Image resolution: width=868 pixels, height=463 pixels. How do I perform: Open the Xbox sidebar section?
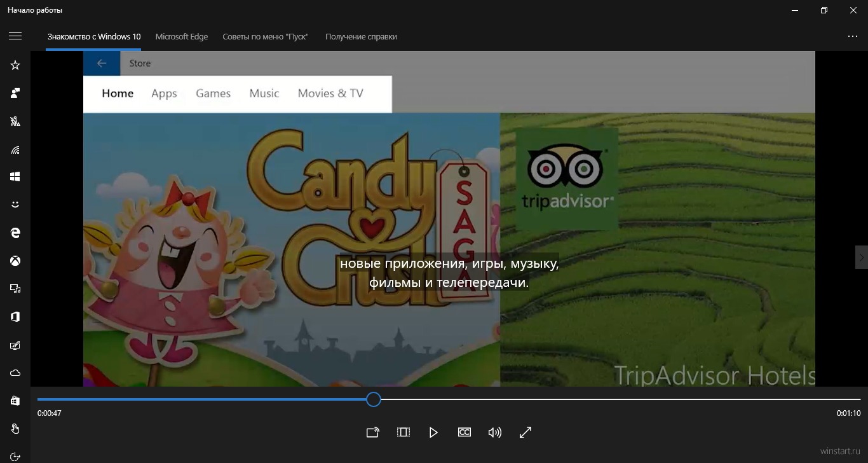[15, 261]
